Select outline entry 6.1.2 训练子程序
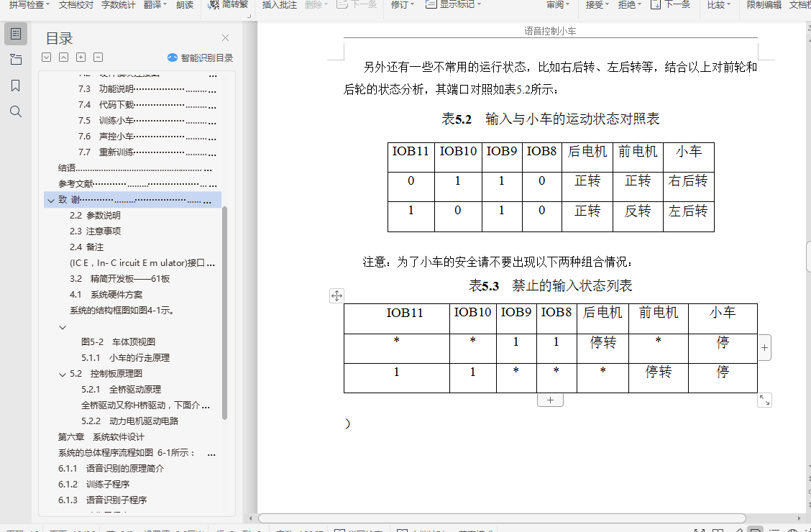The image size is (811, 532). 93,485
